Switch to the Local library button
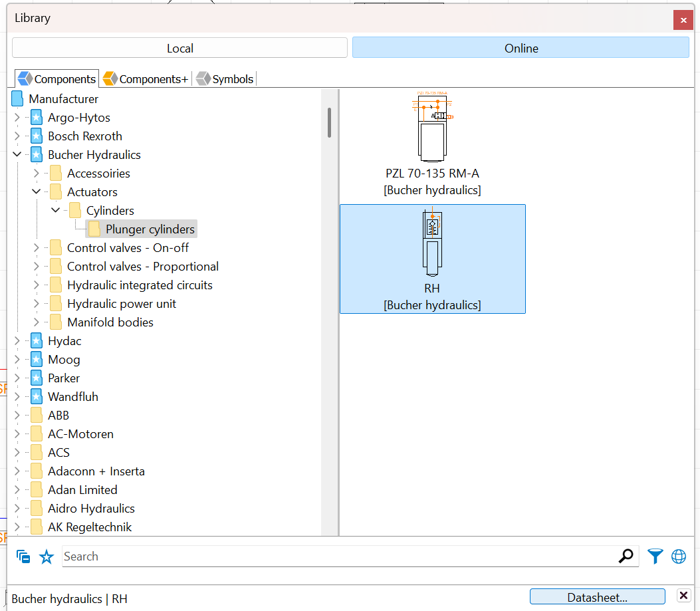Screen dimensions: 700x611 tap(179, 48)
